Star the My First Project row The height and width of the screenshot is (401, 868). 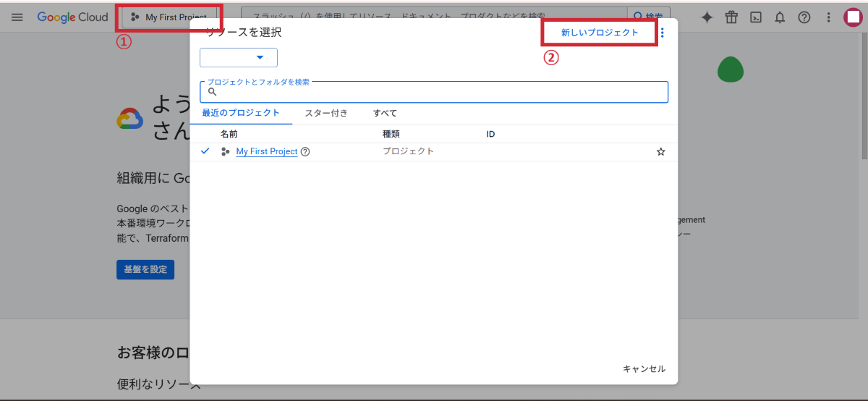click(x=660, y=152)
